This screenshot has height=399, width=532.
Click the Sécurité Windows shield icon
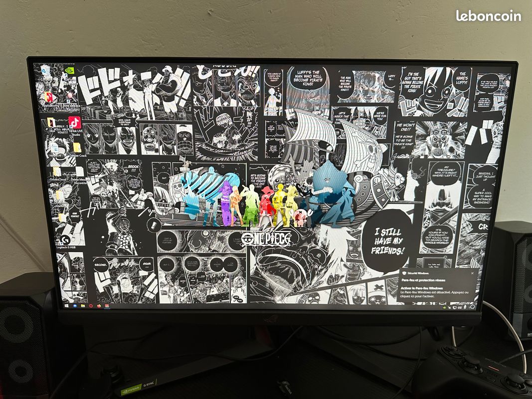(404, 273)
